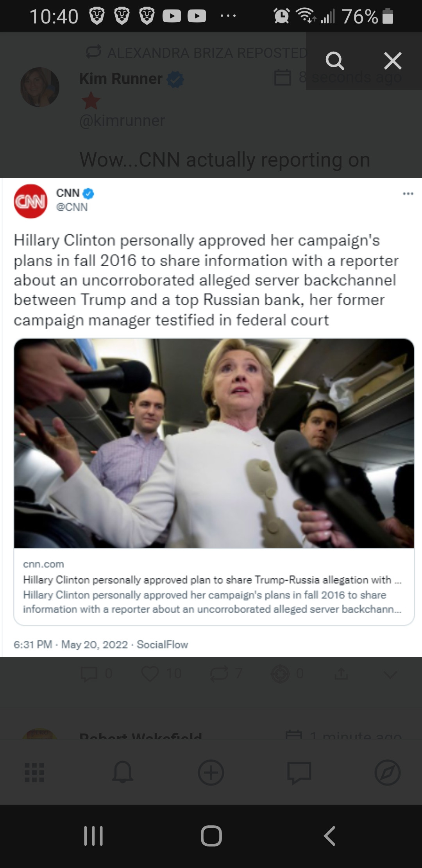Tap the search magnifier icon
The image size is (422, 868).
335,61
